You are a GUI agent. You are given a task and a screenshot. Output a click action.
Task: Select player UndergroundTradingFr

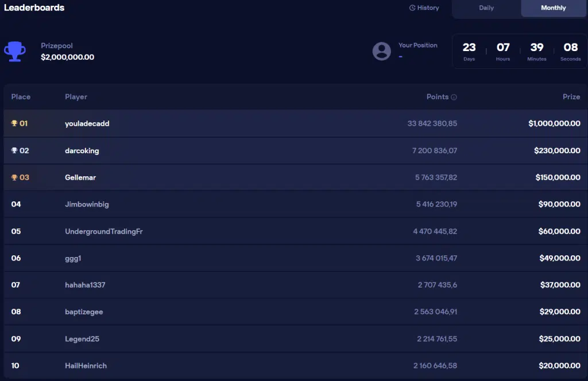tap(104, 231)
